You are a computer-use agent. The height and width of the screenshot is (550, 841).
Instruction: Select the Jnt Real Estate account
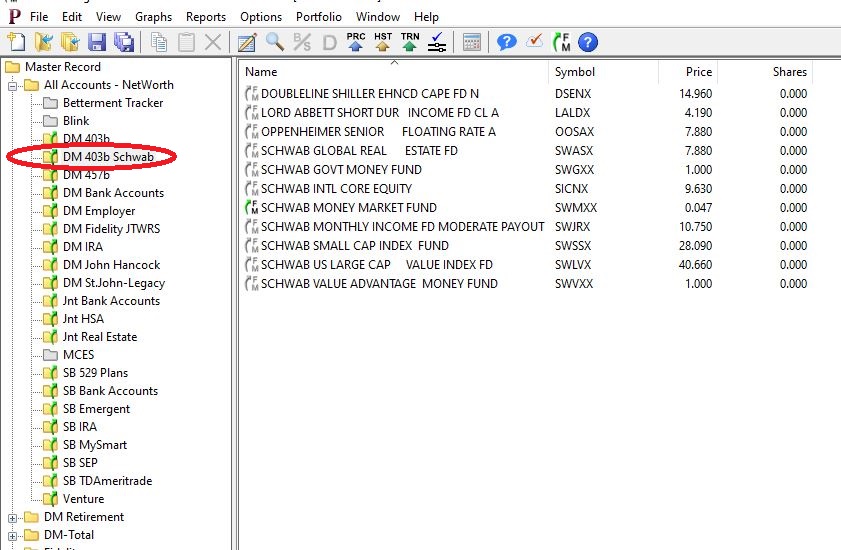point(100,337)
